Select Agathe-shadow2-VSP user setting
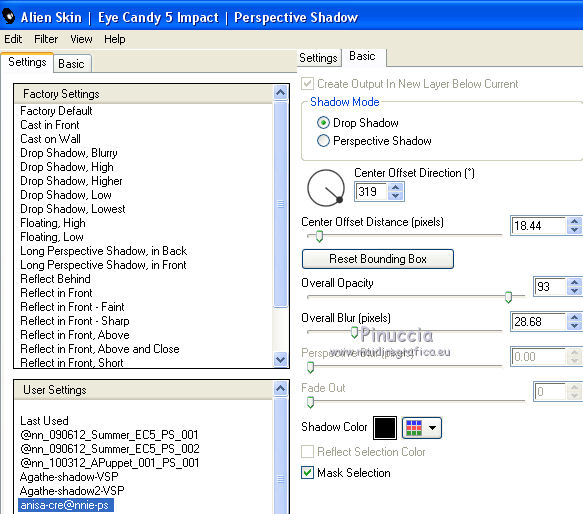Viewport: 583px width, 514px height. (x=72, y=491)
